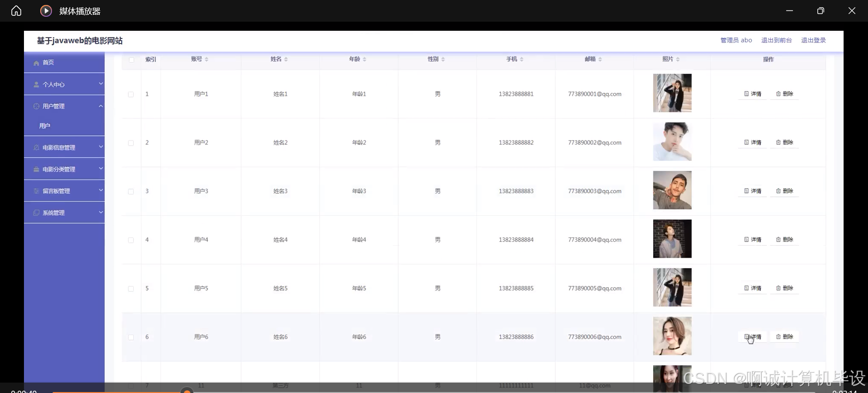Open details for 用户4

click(753, 240)
